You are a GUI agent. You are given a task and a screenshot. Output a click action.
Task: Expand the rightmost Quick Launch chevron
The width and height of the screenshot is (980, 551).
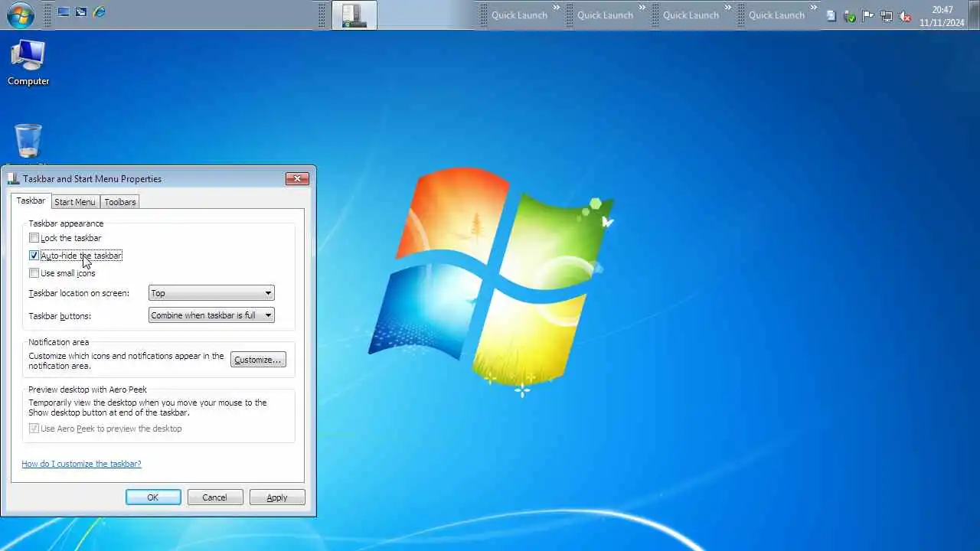(x=814, y=8)
